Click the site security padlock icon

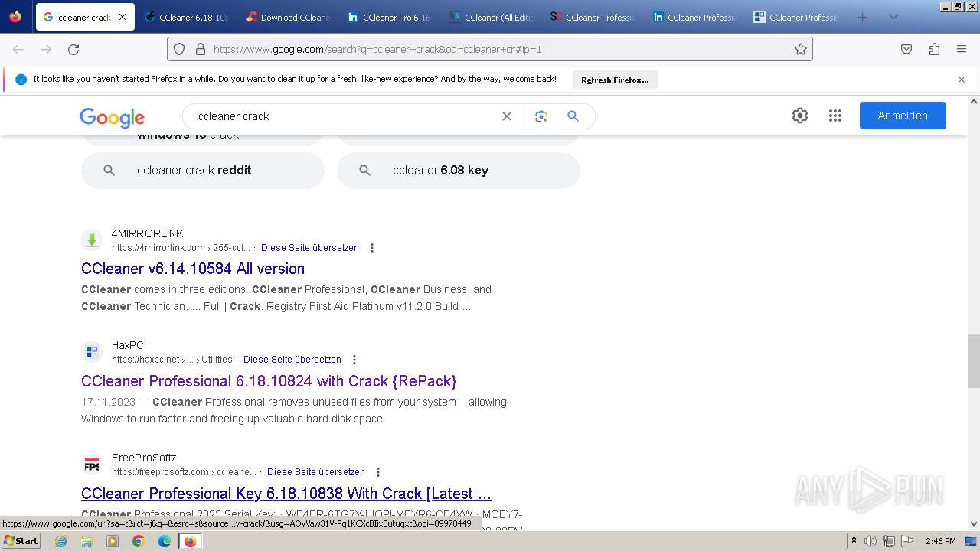tap(201, 49)
